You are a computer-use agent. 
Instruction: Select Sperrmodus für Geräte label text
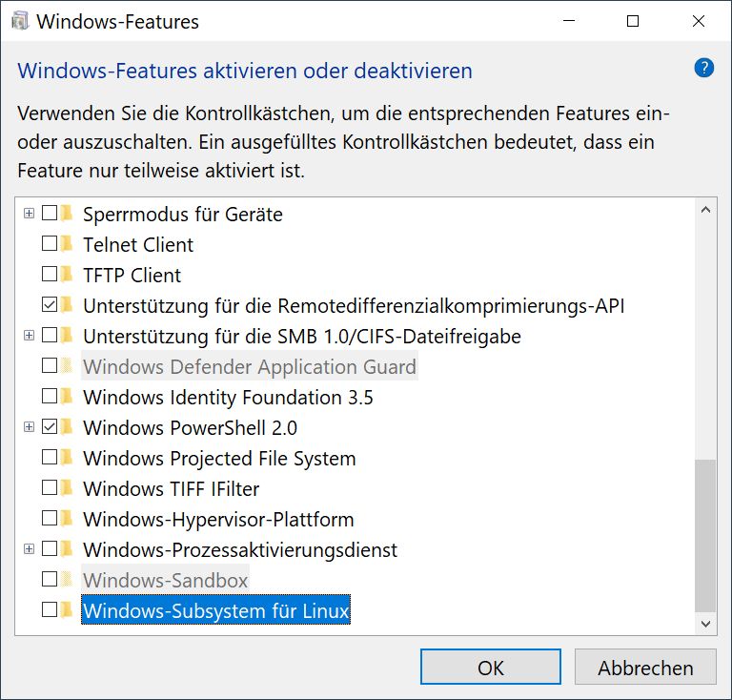pos(183,215)
